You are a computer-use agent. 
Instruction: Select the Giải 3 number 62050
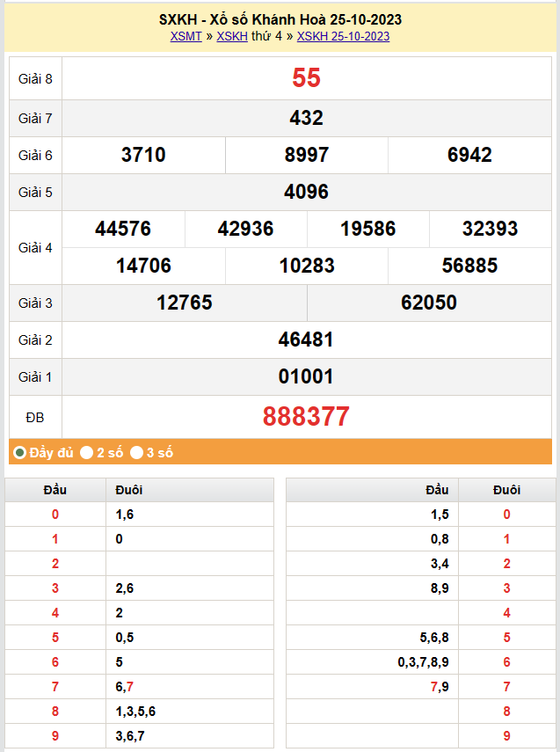428,303
